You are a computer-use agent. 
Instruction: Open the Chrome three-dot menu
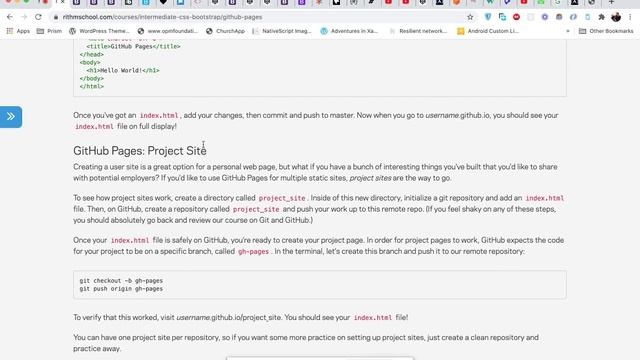pyautogui.click(x=630, y=17)
